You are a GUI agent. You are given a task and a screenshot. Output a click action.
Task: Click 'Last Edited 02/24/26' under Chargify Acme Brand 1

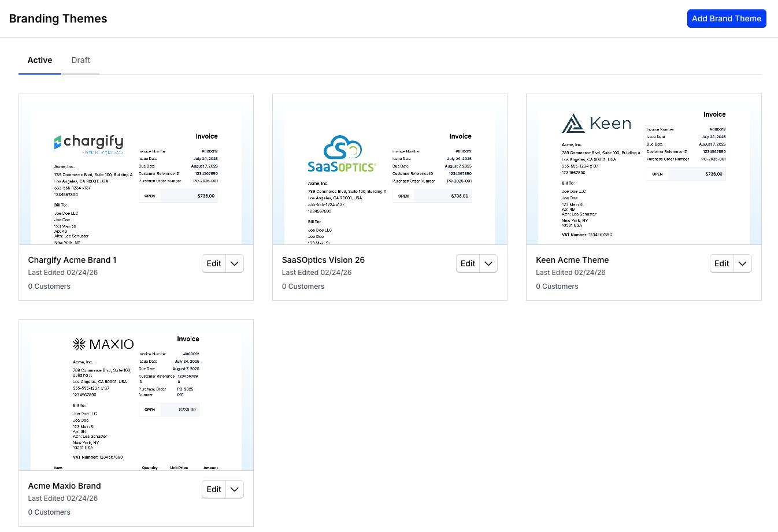(62, 273)
